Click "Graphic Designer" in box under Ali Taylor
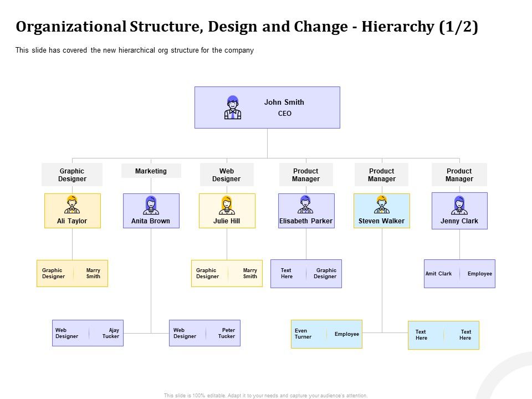 (53, 273)
